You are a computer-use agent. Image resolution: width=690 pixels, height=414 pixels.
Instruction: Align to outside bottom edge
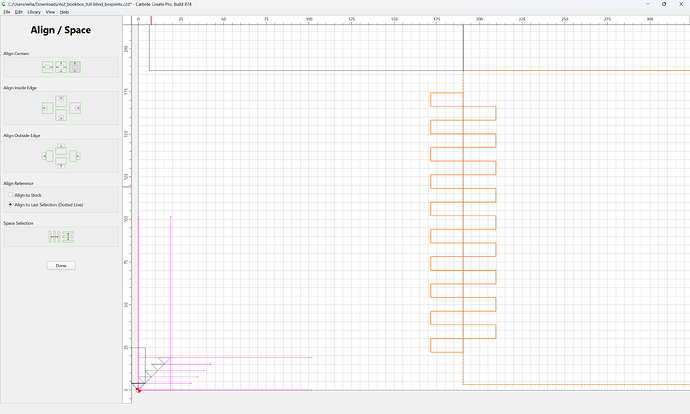point(61,163)
